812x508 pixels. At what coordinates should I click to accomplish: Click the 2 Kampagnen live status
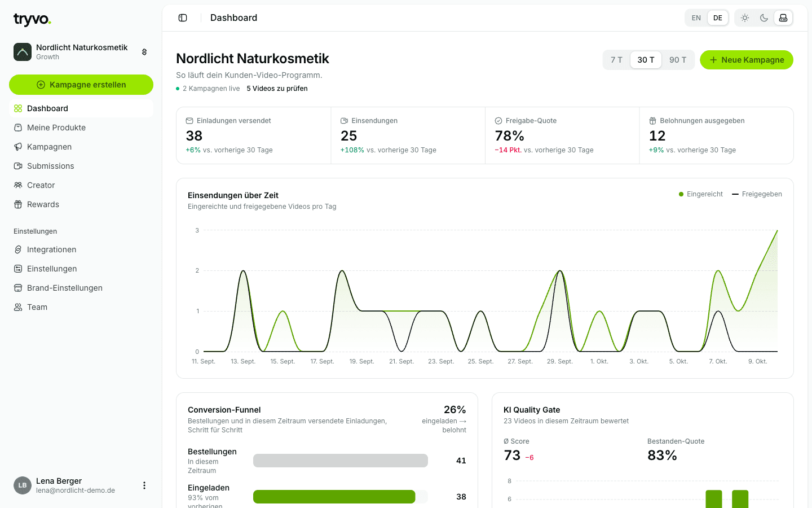(208, 89)
